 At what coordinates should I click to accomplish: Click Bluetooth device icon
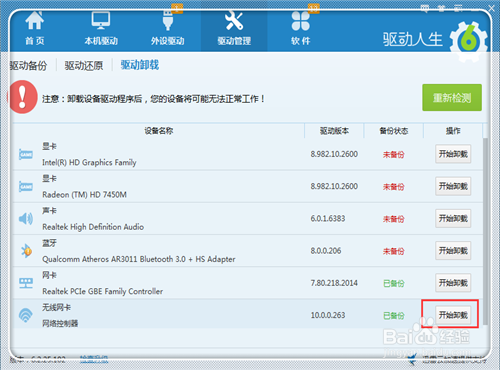[26, 251]
